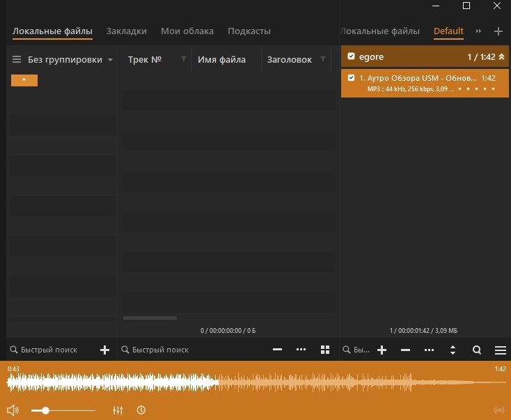
Task: Click the left-panel Быстрый поиск search field
Action: 49,350
